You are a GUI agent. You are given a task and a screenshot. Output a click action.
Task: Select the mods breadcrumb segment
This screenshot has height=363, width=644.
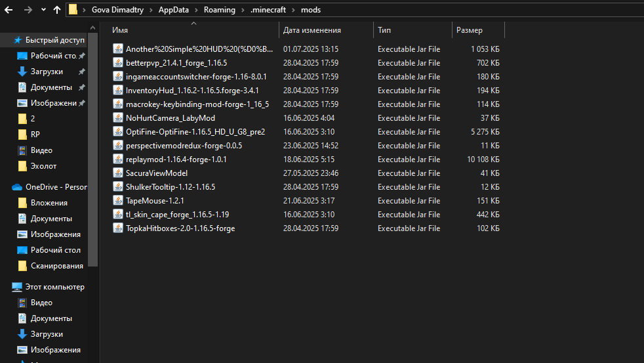(x=311, y=10)
